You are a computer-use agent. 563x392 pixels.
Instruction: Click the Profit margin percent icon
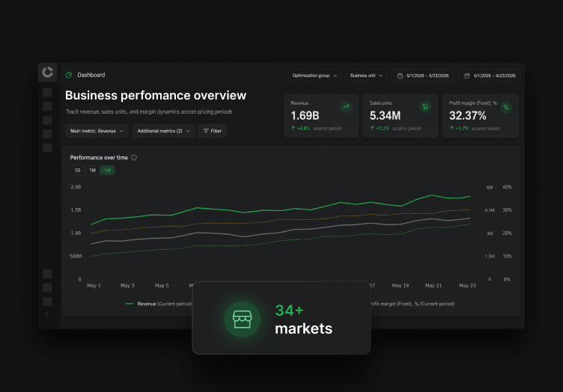pyautogui.click(x=506, y=107)
